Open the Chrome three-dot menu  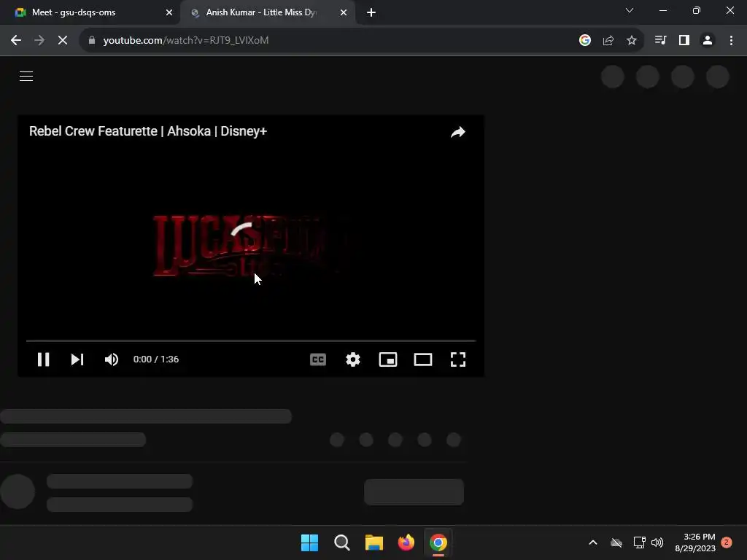731,41
